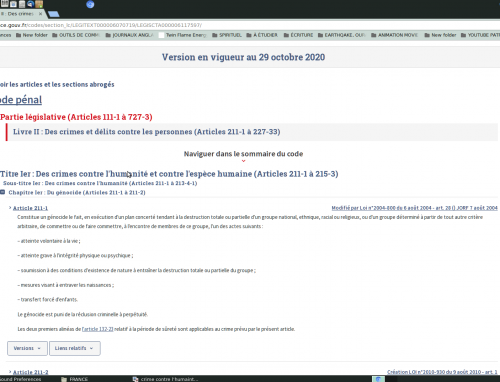
Task: Click the Chromium taskbar entry at bottom right
Action: tap(378, 379)
